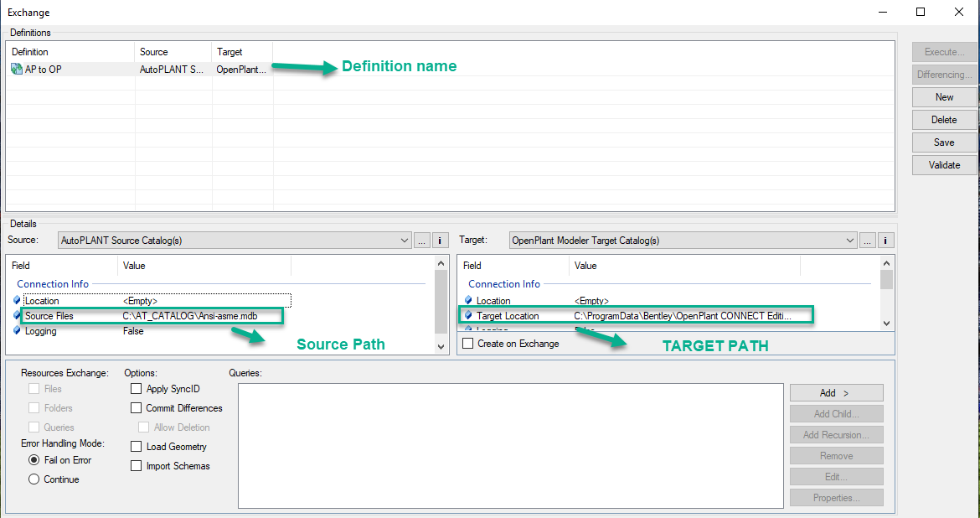Close the Exchange window

point(959,12)
